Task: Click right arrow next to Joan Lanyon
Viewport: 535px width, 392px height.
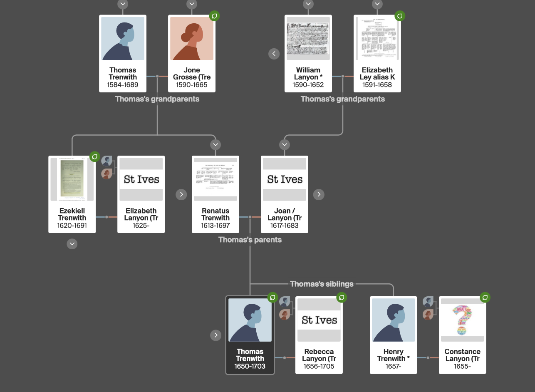Action: 319,194
